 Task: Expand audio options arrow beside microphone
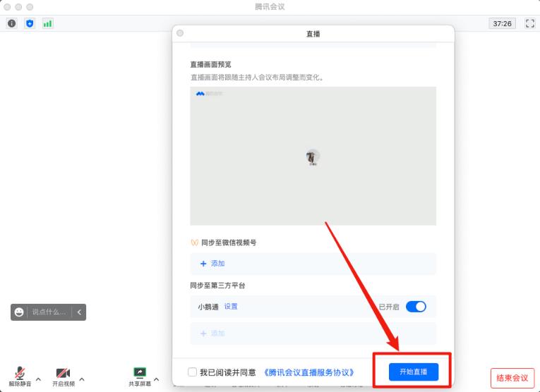tap(38, 379)
